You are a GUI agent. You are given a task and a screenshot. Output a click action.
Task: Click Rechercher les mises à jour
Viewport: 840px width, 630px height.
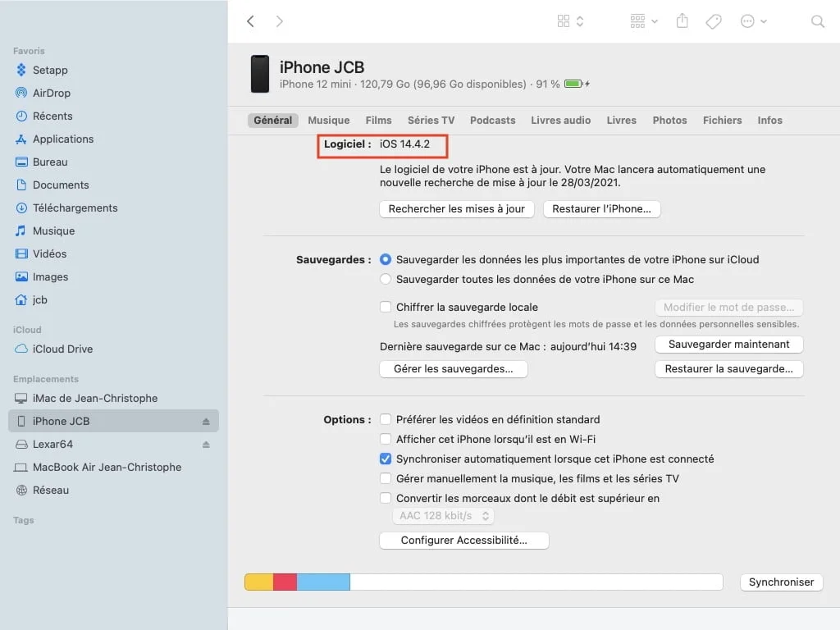(456, 209)
